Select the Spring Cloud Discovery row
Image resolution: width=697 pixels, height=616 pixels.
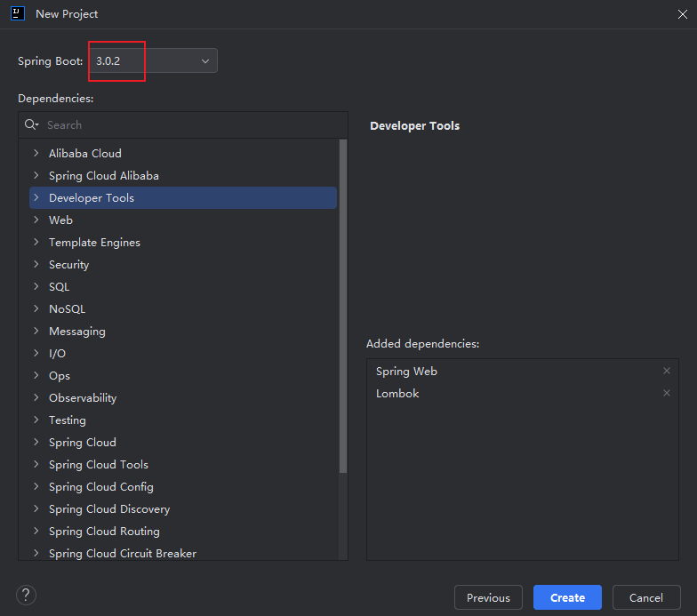tap(183, 508)
